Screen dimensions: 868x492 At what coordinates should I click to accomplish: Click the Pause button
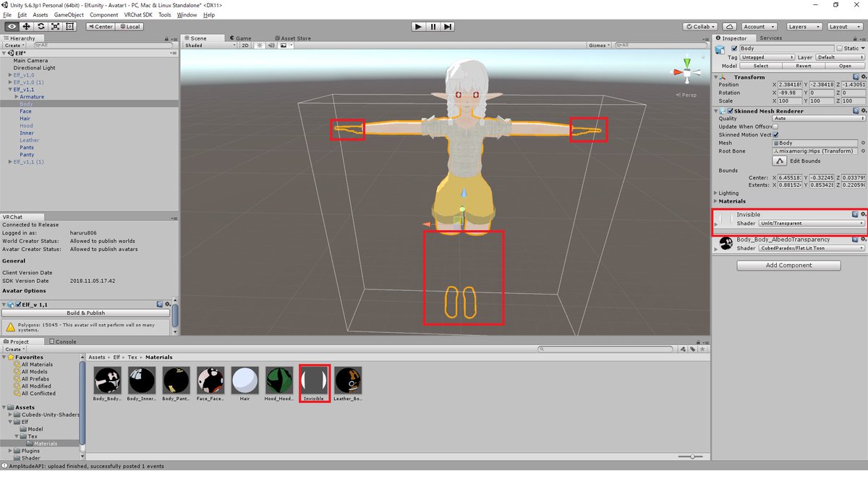click(x=433, y=27)
